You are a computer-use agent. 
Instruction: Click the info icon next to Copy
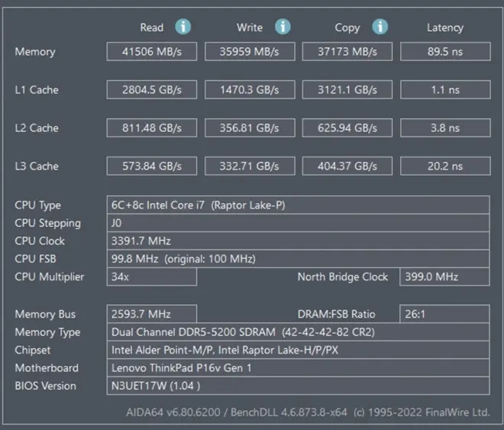click(380, 27)
